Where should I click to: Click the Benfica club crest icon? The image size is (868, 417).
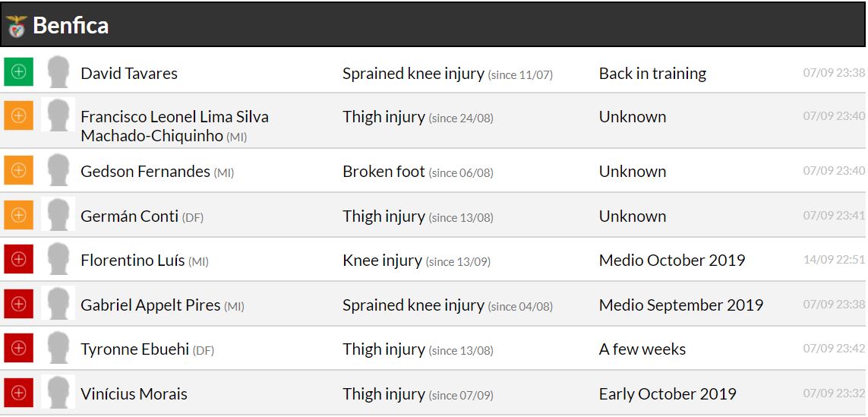point(16,26)
